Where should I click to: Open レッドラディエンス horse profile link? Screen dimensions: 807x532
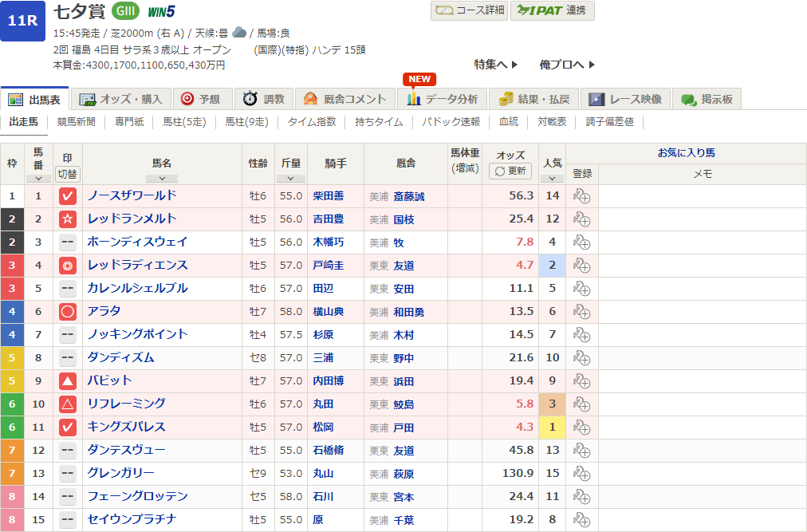click(x=136, y=266)
